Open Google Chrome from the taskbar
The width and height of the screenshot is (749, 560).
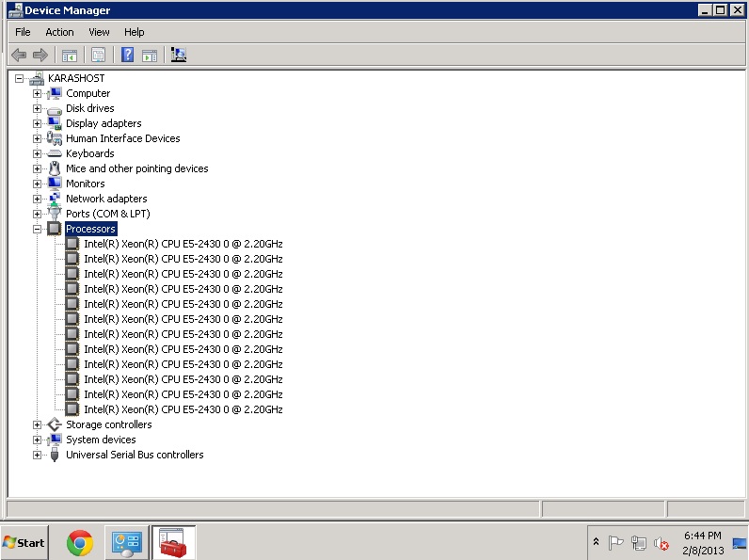coord(80,543)
